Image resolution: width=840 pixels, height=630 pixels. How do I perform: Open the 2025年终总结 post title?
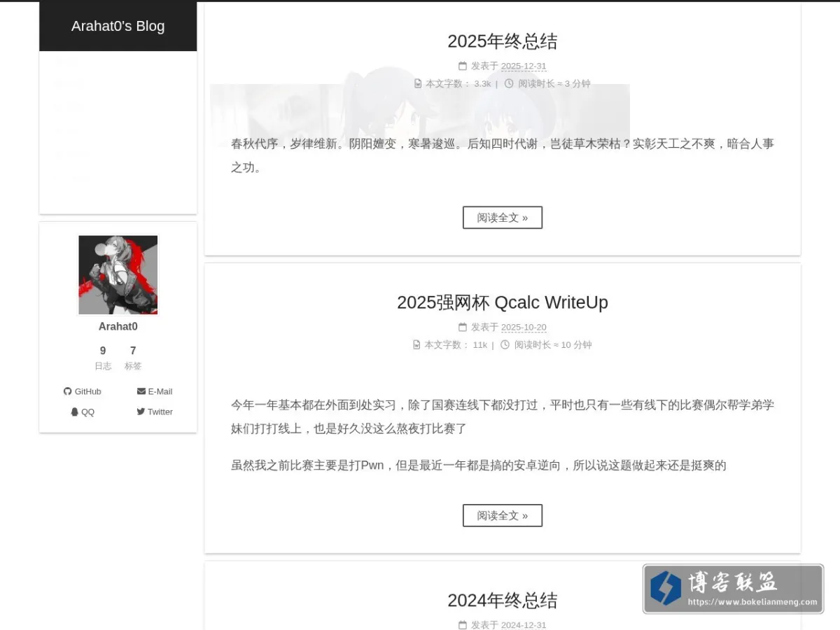point(503,41)
